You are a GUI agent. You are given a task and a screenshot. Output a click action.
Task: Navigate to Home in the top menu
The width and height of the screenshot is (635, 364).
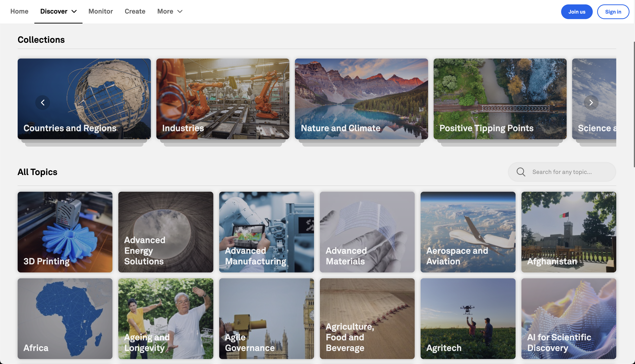point(19,12)
